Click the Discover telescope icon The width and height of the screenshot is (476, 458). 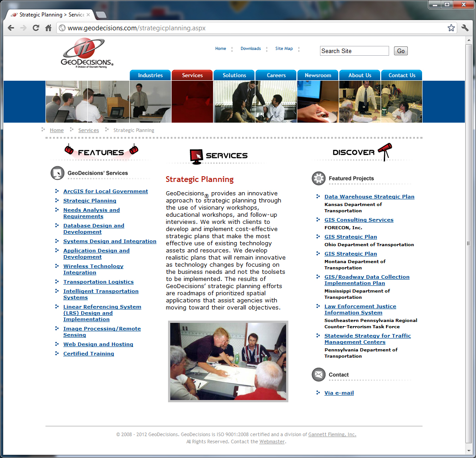[385, 152]
